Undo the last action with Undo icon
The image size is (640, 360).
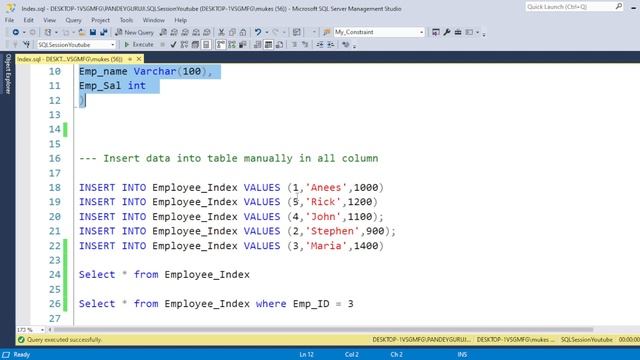(258, 32)
